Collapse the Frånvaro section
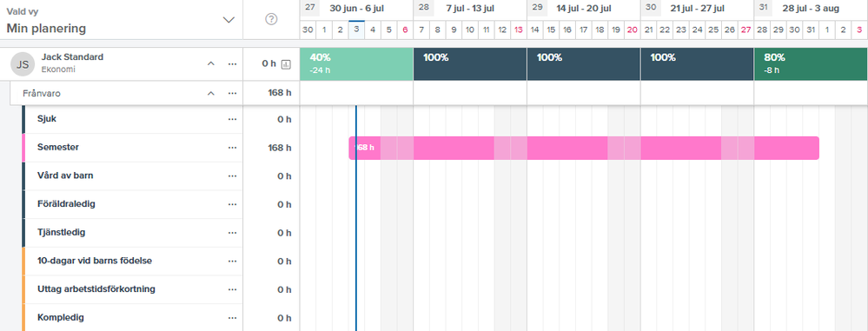This screenshot has height=331, width=868. (x=211, y=94)
